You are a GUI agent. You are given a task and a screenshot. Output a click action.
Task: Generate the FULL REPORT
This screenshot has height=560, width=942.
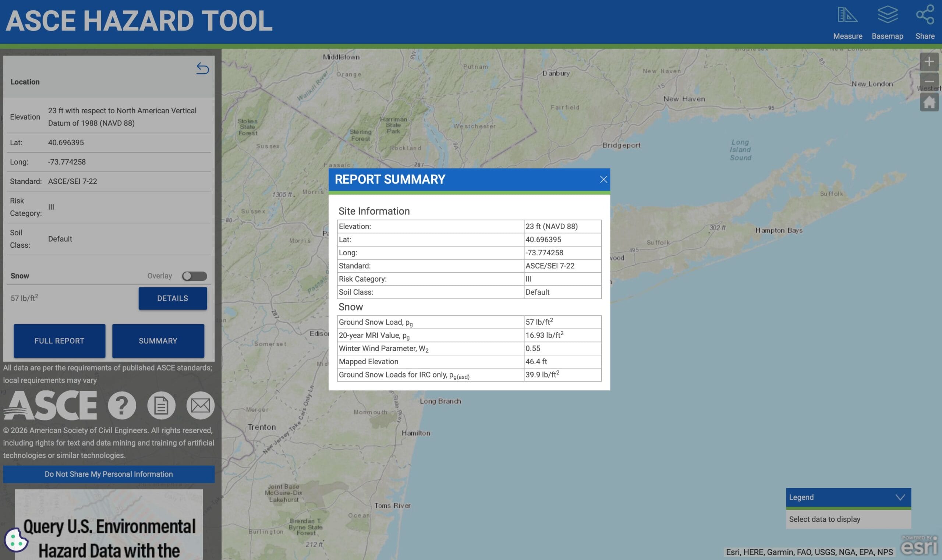click(x=59, y=341)
